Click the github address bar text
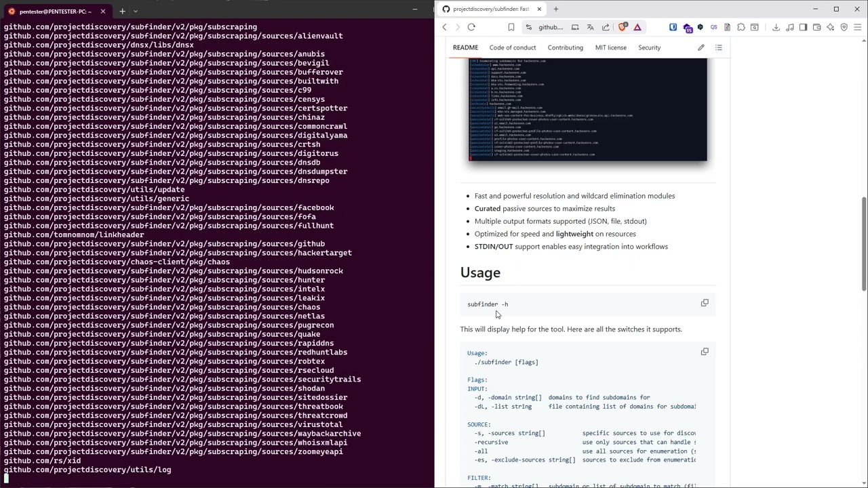The height and width of the screenshot is (488, 868). point(551,27)
